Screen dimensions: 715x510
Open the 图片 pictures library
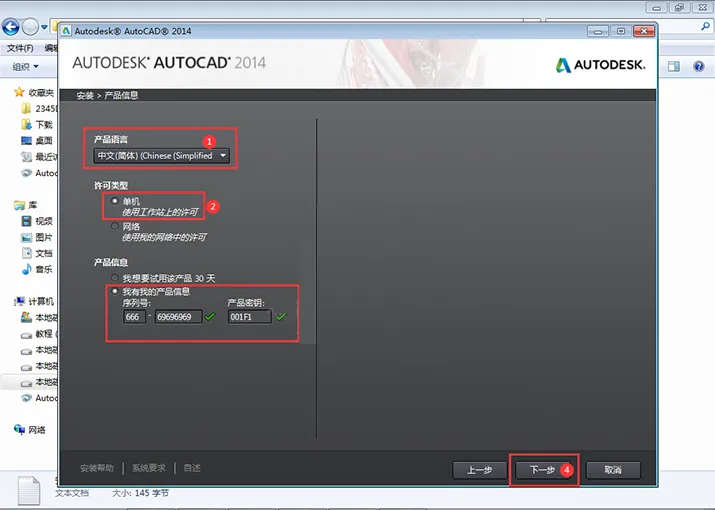pos(43,237)
